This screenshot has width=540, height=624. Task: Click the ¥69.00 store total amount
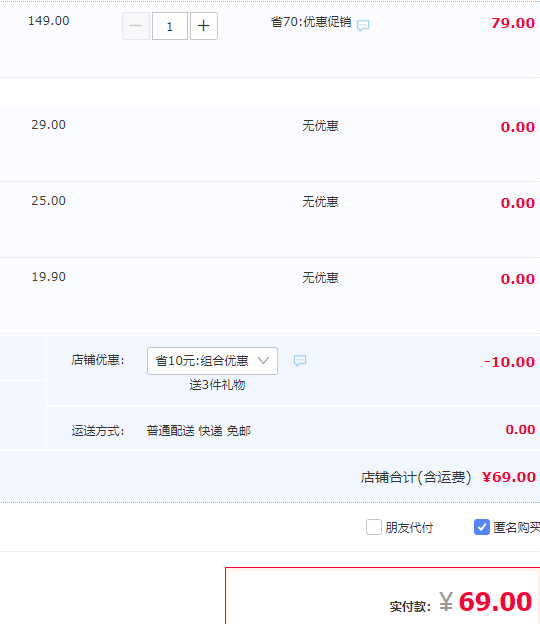[x=509, y=477]
